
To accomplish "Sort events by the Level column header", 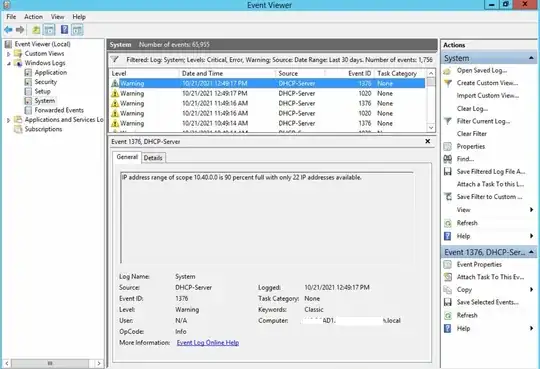I will pyautogui.click(x=144, y=73).
